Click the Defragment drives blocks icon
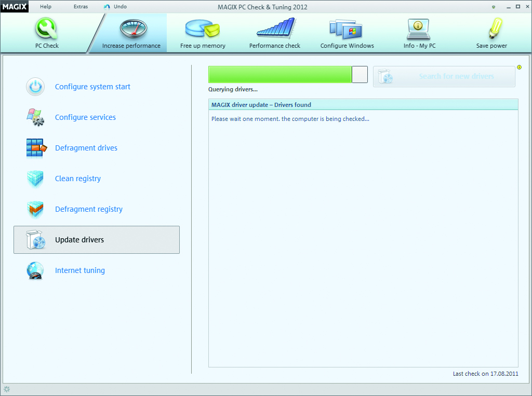The image size is (532, 396). [x=36, y=148]
